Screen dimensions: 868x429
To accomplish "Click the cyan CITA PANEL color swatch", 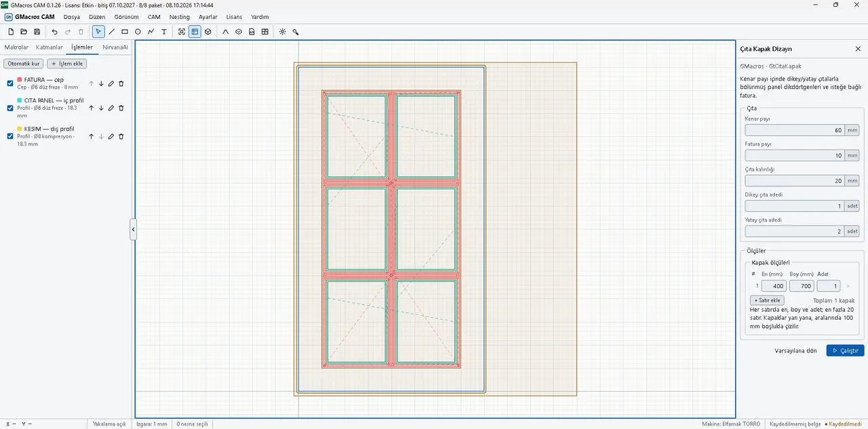I will (20, 100).
